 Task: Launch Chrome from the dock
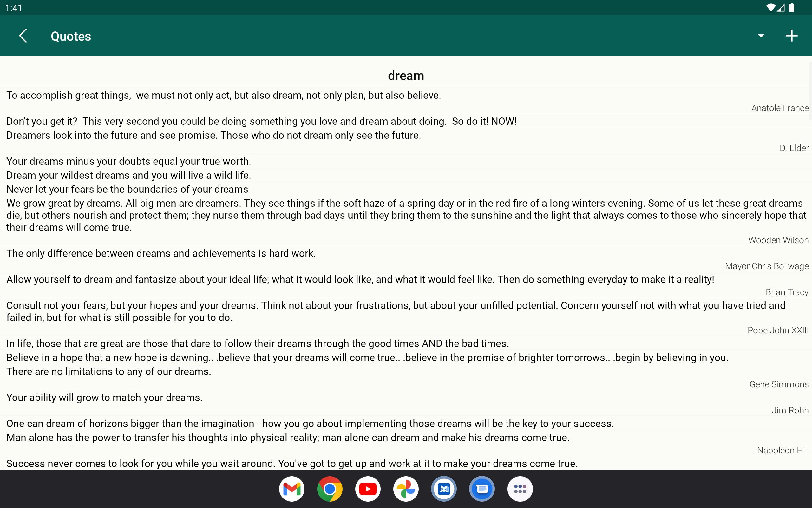point(330,489)
